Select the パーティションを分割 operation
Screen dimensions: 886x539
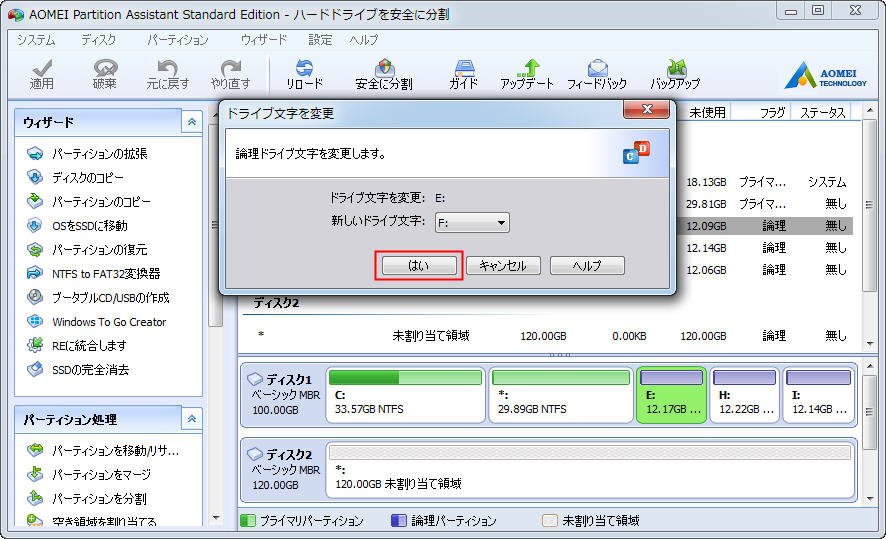tap(86, 499)
